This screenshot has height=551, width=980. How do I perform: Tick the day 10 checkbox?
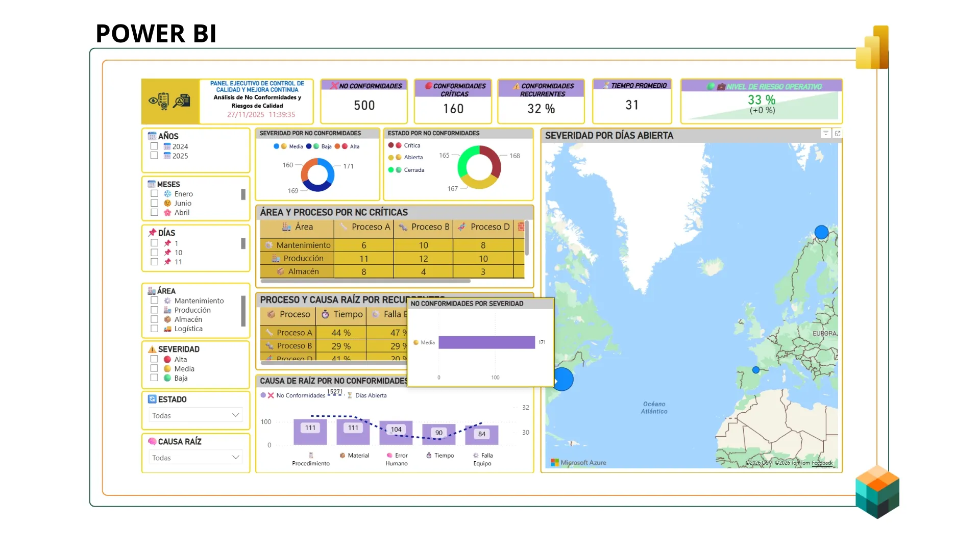tap(154, 253)
